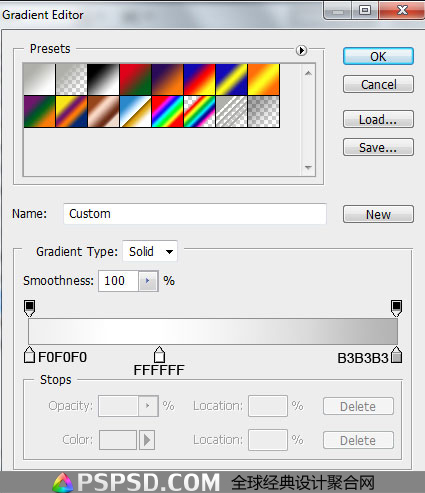Select the right opacity stop above gradient bar

pyautogui.click(x=396, y=308)
